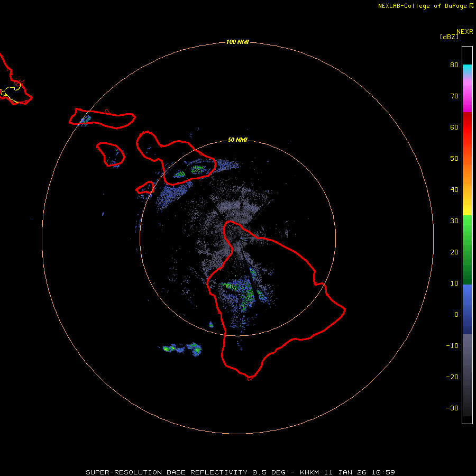Image resolution: width=476 pixels, height=476 pixels.
Task: Click the blue segment of the reflectivity color bar
Action: click(467, 309)
